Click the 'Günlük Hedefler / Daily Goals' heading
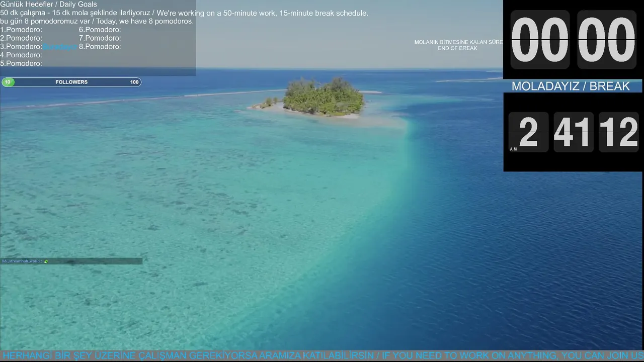The image size is (644, 362). click(x=49, y=5)
